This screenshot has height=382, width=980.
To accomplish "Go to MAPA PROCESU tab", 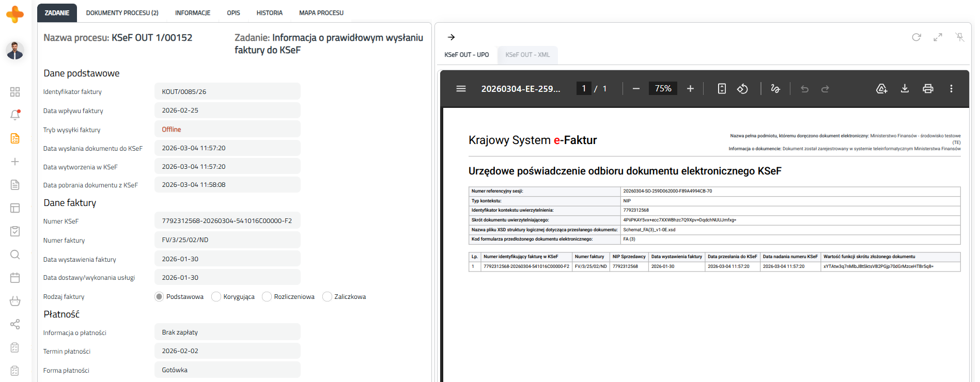I will 321,13.
